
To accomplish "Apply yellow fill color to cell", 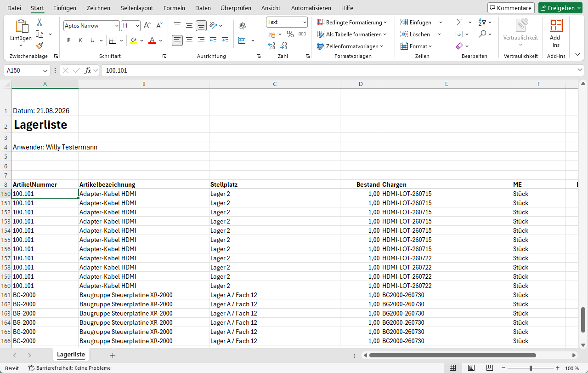I will pos(133,40).
